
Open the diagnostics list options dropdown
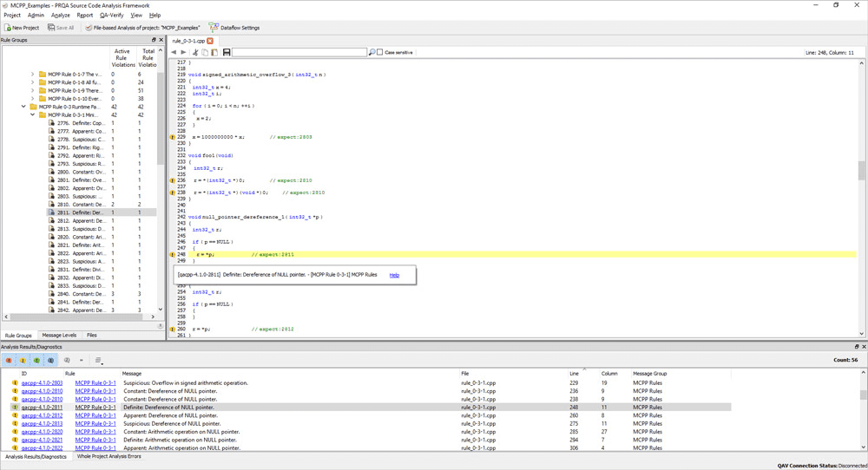pos(98,361)
